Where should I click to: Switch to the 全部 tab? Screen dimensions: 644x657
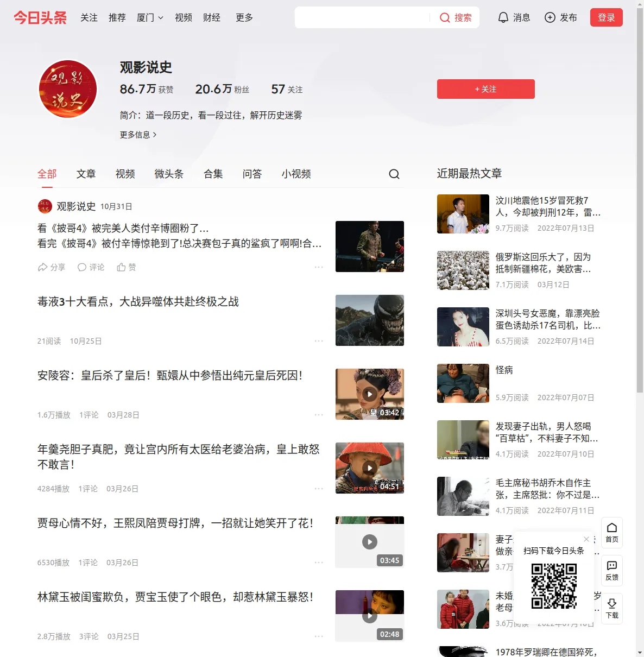(x=47, y=174)
